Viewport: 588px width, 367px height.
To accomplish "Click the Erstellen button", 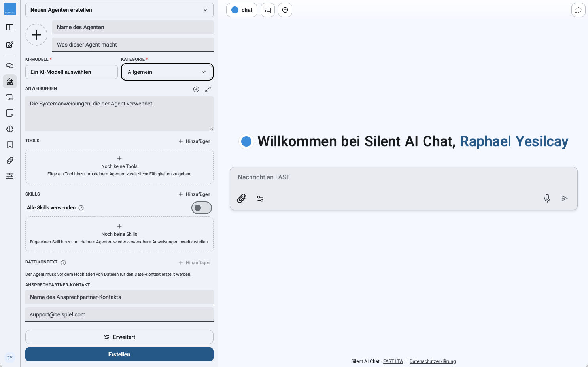I will (x=119, y=354).
